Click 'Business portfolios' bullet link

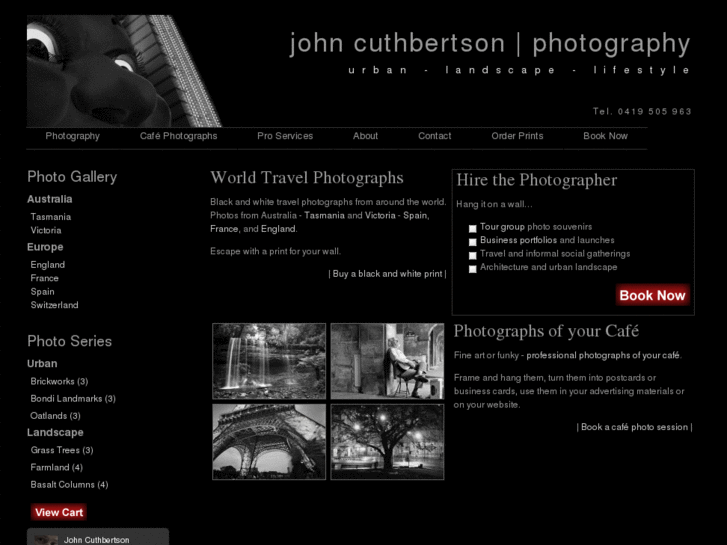518,240
